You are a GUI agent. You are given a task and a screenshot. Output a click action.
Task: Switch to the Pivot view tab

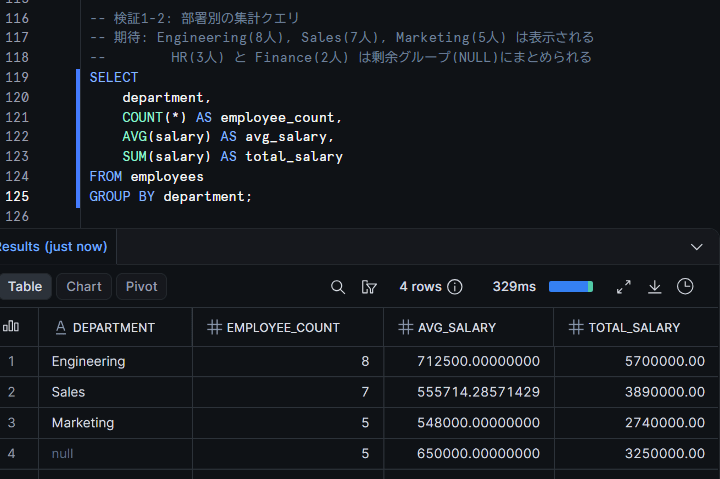coord(141,287)
